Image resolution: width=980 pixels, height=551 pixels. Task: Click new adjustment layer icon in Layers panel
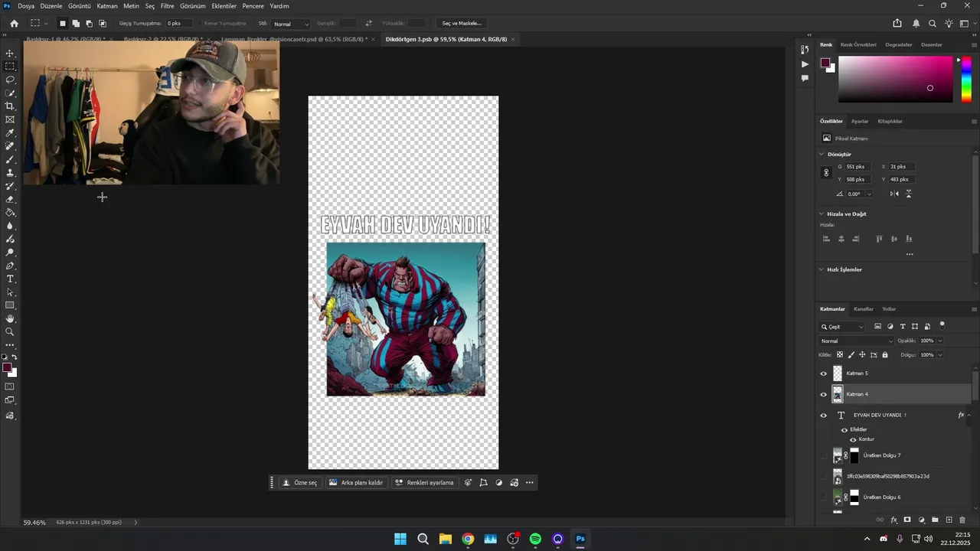pyautogui.click(x=921, y=520)
